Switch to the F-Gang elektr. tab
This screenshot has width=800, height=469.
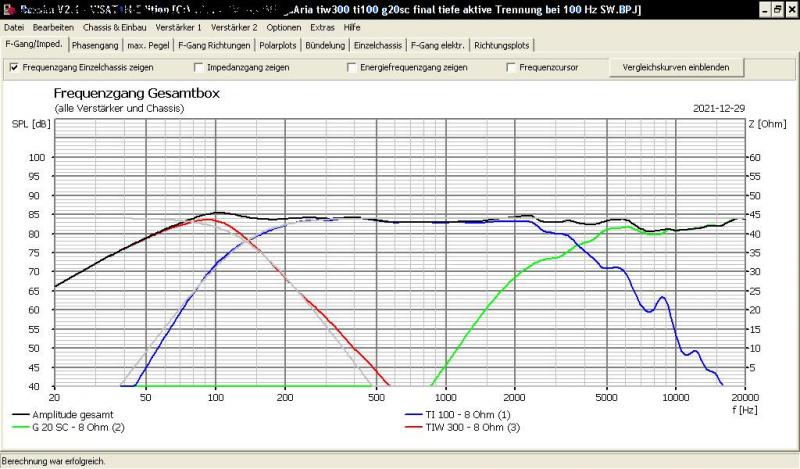(438, 45)
